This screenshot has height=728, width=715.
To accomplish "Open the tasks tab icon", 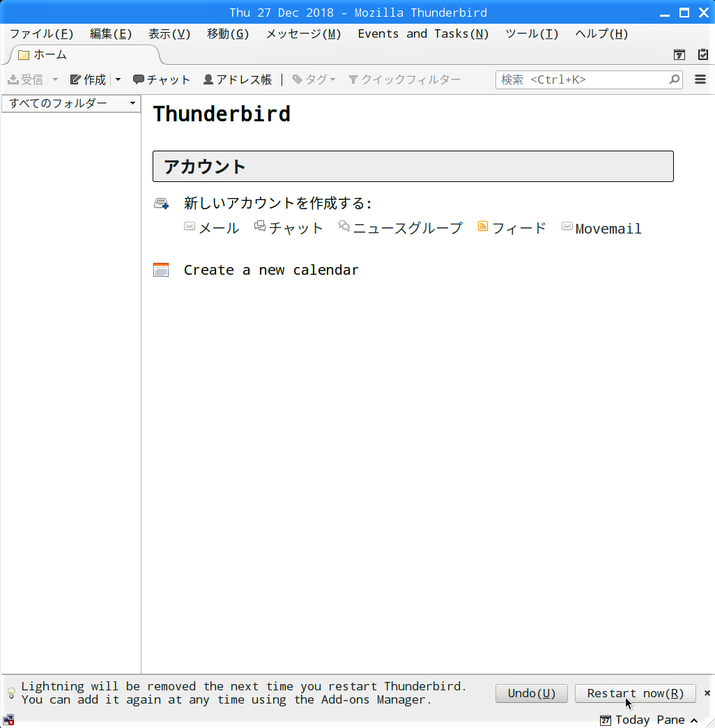I will (703, 54).
